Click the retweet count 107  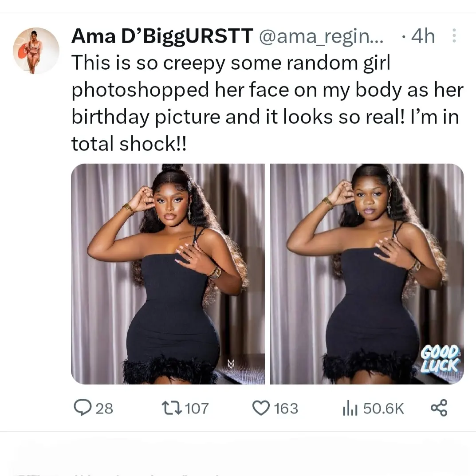[x=196, y=408]
